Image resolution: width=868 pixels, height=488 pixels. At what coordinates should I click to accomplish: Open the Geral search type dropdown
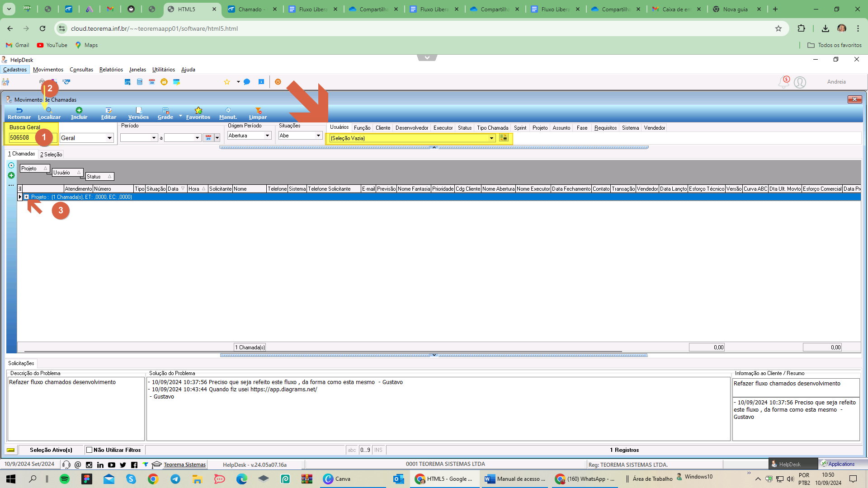[x=109, y=138]
